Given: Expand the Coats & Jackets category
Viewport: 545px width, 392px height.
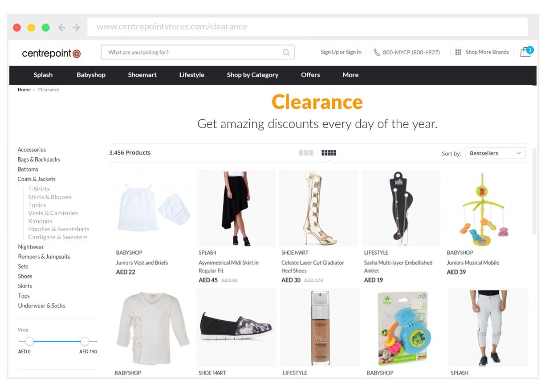Looking at the screenshot, I should (x=37, y=179).
